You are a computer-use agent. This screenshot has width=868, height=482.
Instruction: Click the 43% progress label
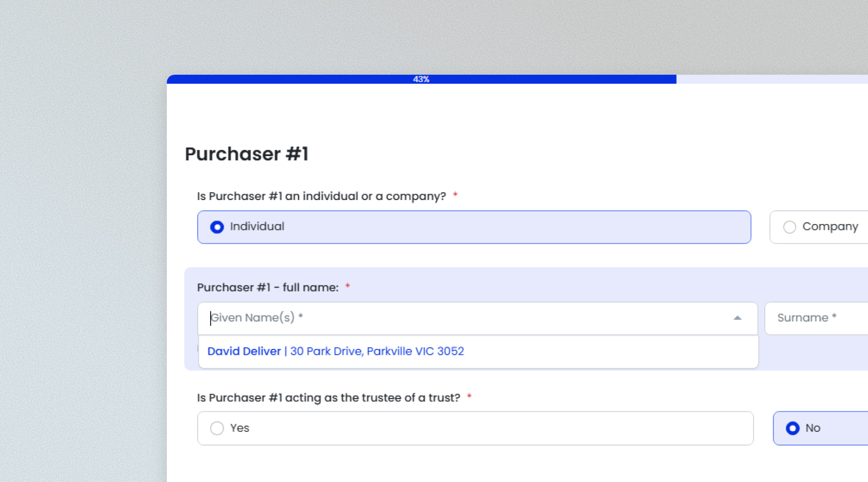[421, 80]
